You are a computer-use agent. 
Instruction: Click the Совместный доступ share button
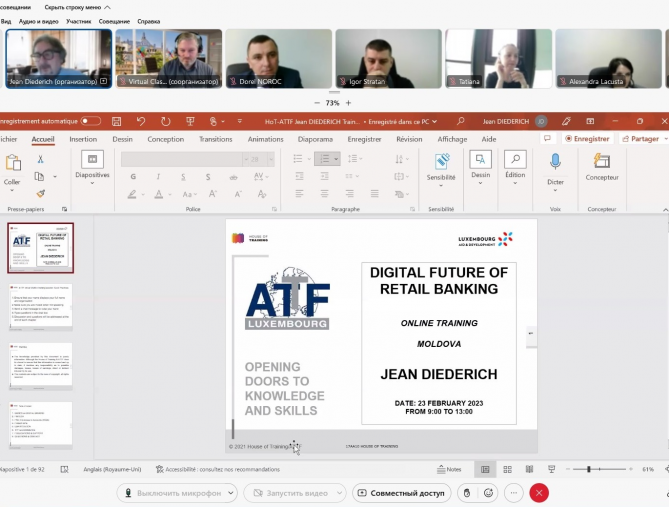pyautogui.click(x=401, y=492)
